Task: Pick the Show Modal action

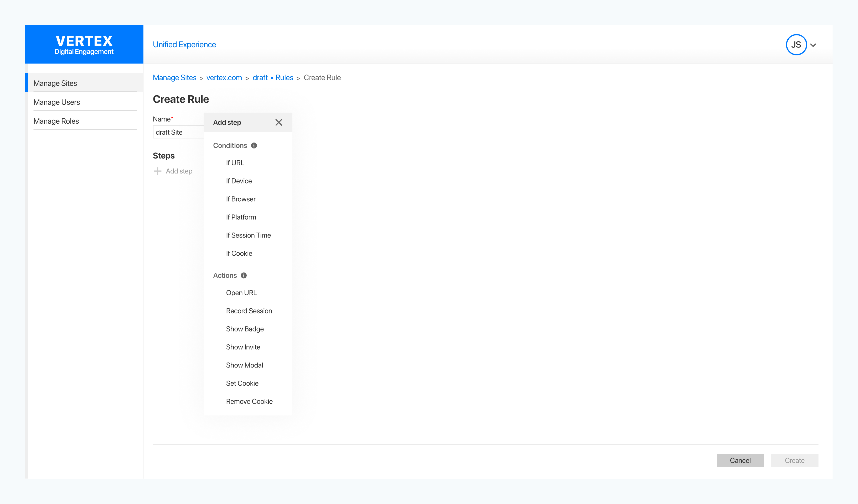Action: point(244,365)
